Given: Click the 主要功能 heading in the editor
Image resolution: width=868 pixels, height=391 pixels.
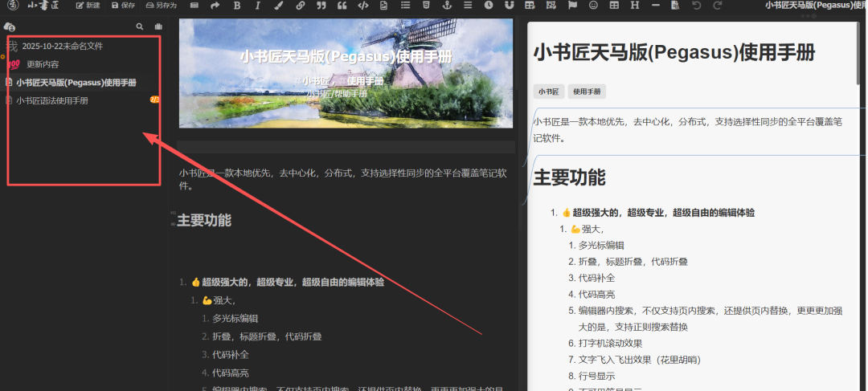Looking at the screenshot, I should (203, 220).
